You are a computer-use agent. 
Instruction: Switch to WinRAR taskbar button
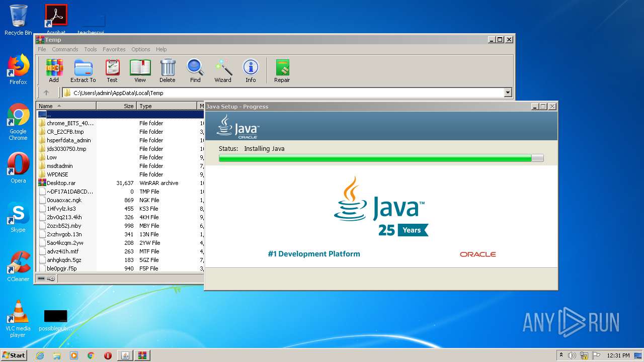click(x=142, y=355)
